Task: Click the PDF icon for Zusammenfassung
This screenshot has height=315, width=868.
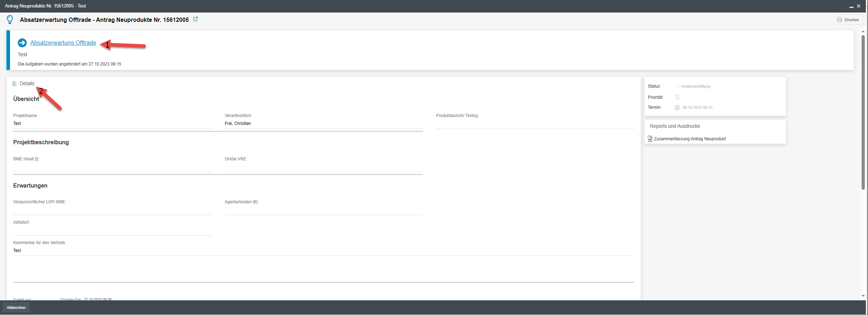Action: (650, 139)
